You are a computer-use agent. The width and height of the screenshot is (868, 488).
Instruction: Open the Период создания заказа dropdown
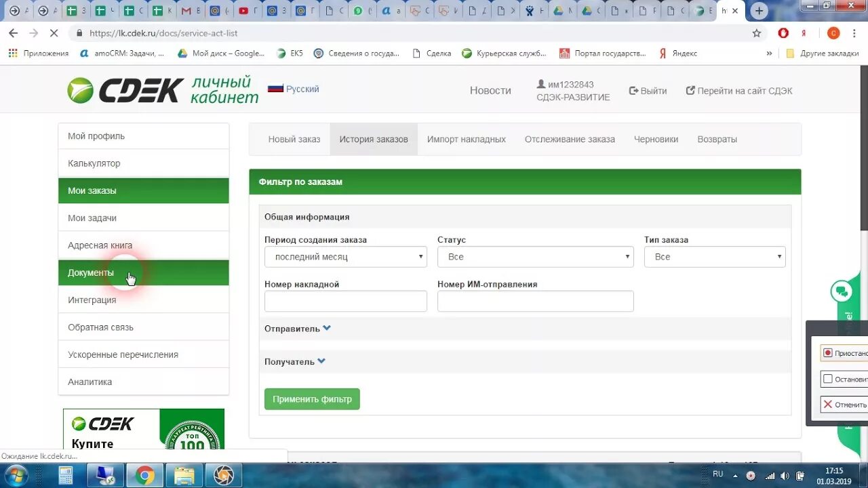tap(346, 257)
